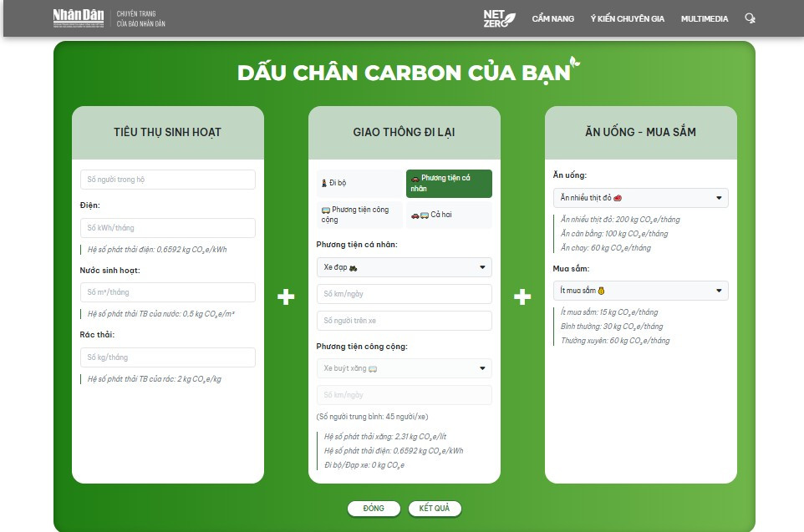Image resolution: width=804 pixels, height=532 pixels.
Task: Click the Kết quả button
Action: pos(435,509)
